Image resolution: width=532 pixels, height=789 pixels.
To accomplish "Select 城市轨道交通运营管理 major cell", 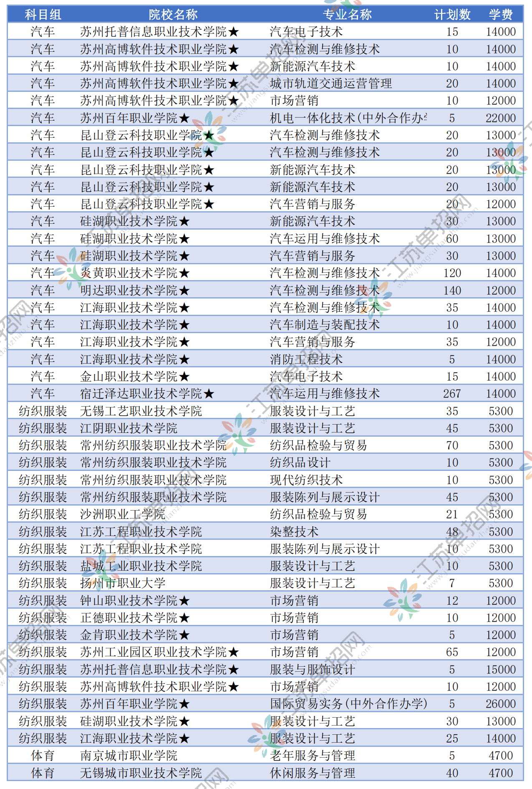I will tap(331, 83).
